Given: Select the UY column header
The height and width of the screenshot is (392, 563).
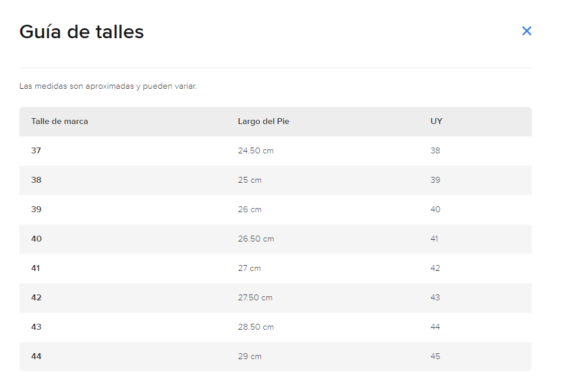Looking at the screenshot, I should [x=436, y=122].
